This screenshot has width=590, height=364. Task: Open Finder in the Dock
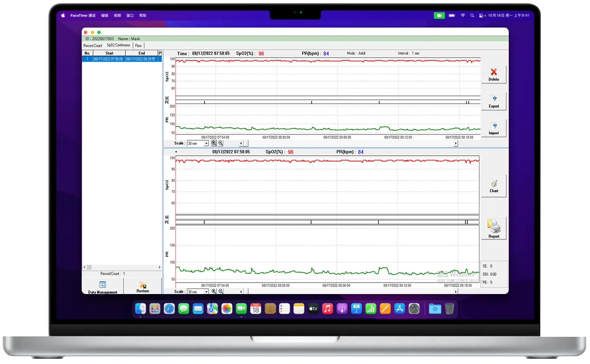click(140, 309)
